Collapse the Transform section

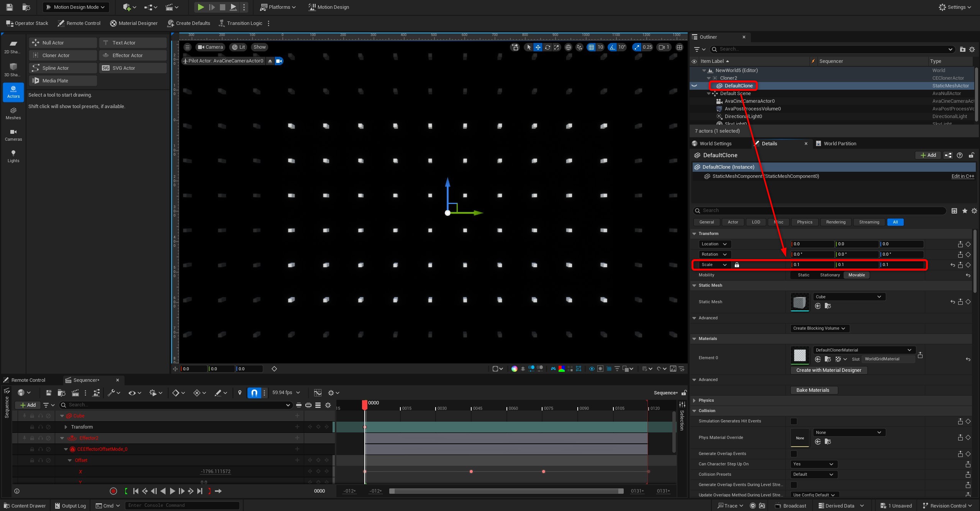point(694,234)
